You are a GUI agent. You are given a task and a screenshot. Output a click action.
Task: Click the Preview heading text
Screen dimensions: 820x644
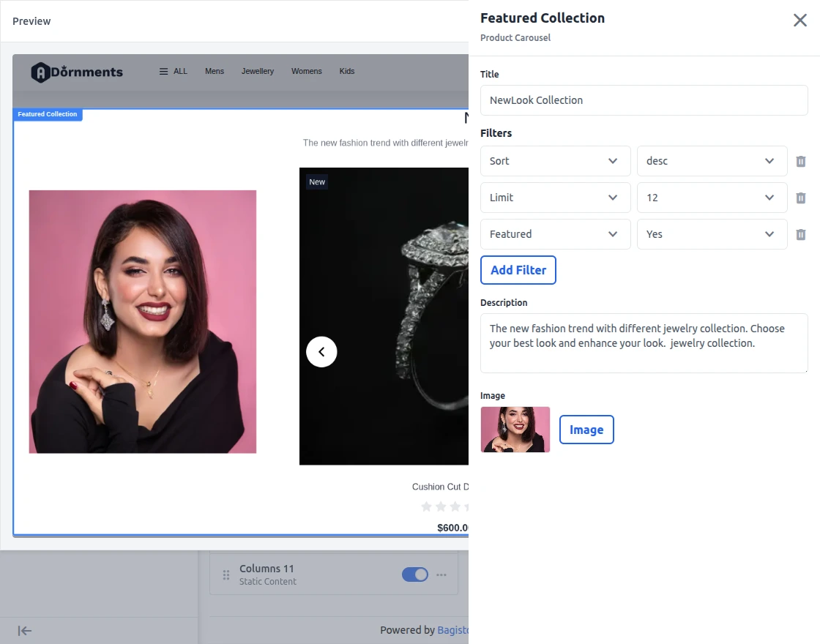[x=31, y=21]
